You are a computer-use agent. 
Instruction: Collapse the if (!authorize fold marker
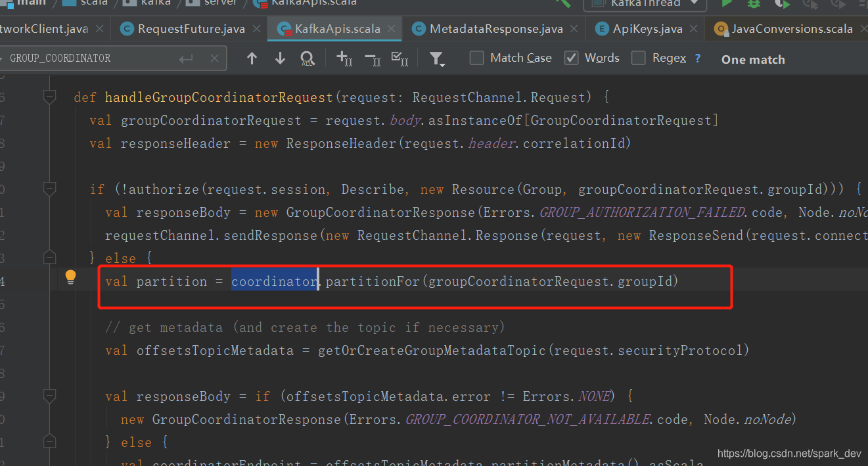49,189
